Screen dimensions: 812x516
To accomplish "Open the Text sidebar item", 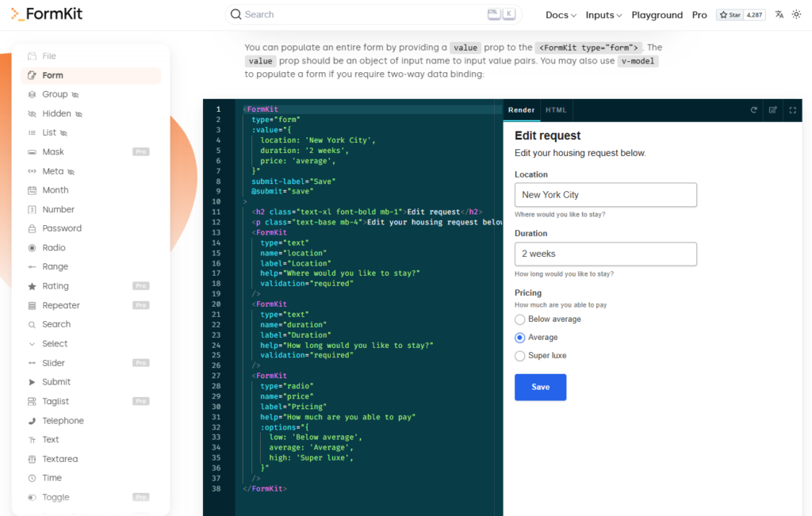I will pyautogui.click(x=90, y=439).
